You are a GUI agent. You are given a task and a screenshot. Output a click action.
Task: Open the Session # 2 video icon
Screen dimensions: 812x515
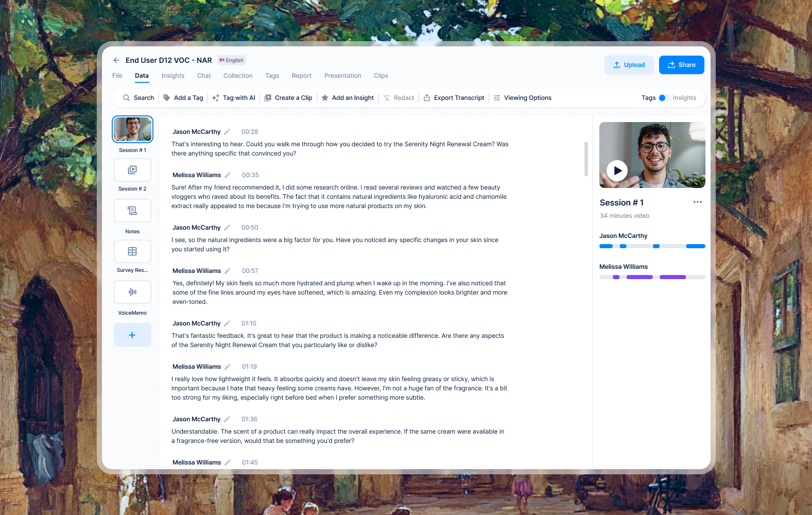click(132, 170)
